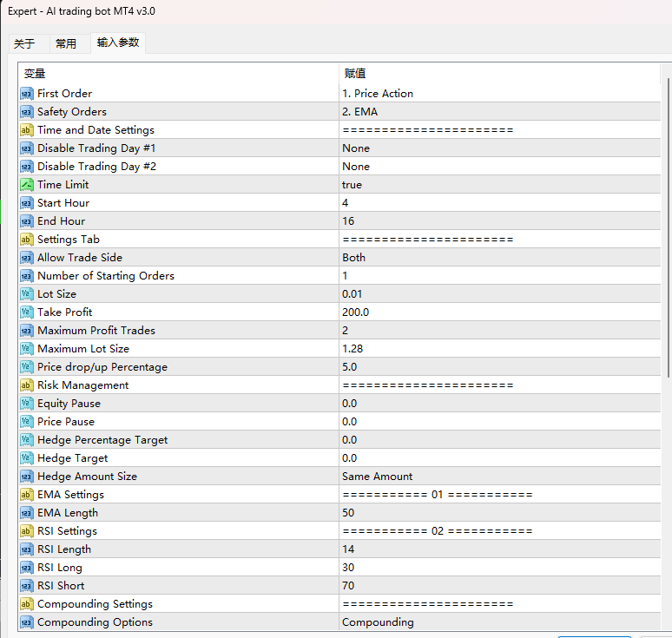Toggle the Time Limit value 'true'
672x638 pixels.
click(500, 185)
